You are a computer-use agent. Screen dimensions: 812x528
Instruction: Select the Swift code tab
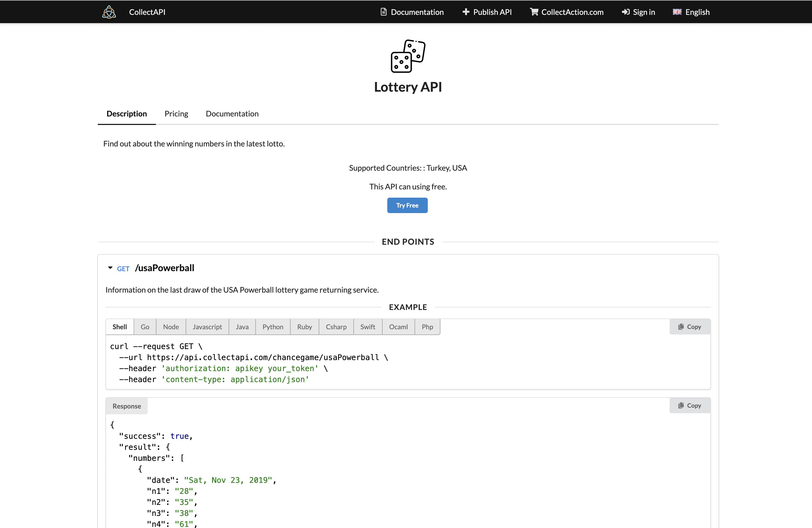click(x=368, y=326)
